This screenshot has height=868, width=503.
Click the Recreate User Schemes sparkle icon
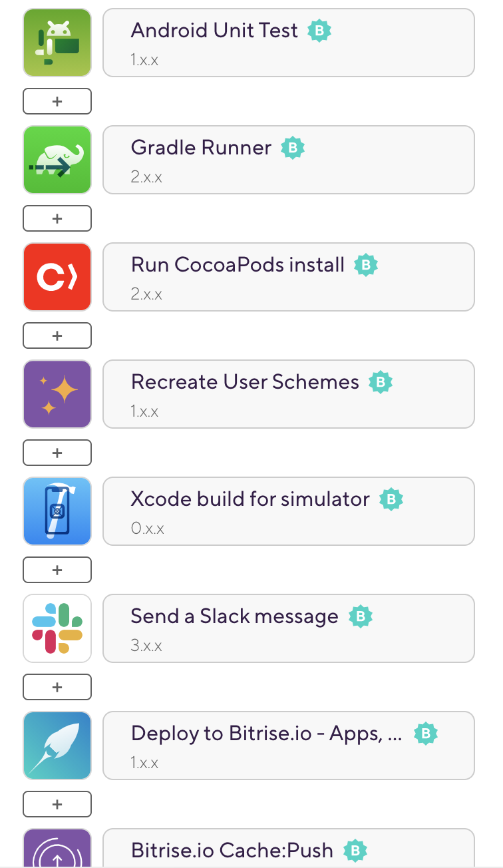(x=57, y=394)
